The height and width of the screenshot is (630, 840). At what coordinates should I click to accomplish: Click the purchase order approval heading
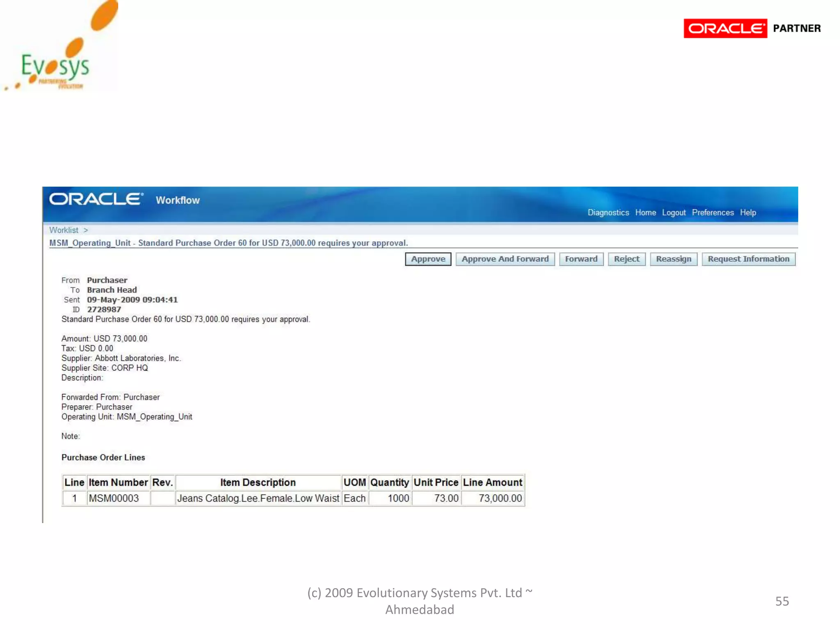point(228,243)
